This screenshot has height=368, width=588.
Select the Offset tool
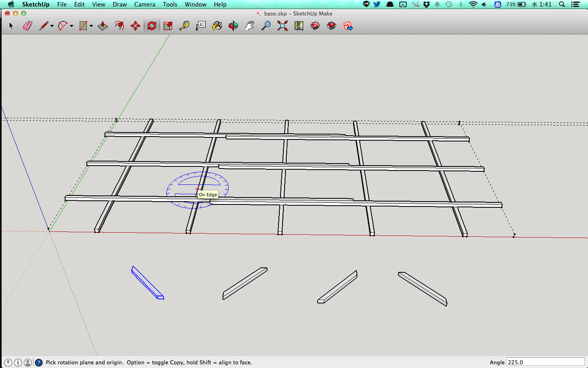[x=119, y=26]
